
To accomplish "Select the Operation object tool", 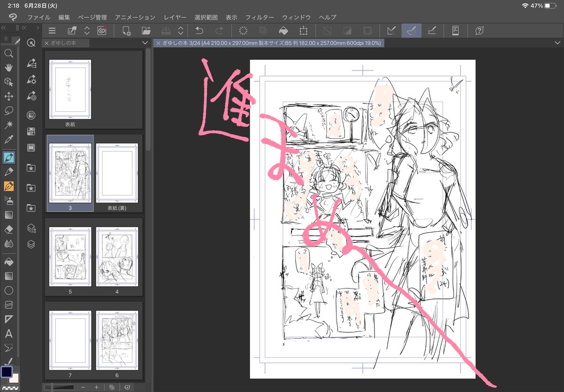I will 8,82.
